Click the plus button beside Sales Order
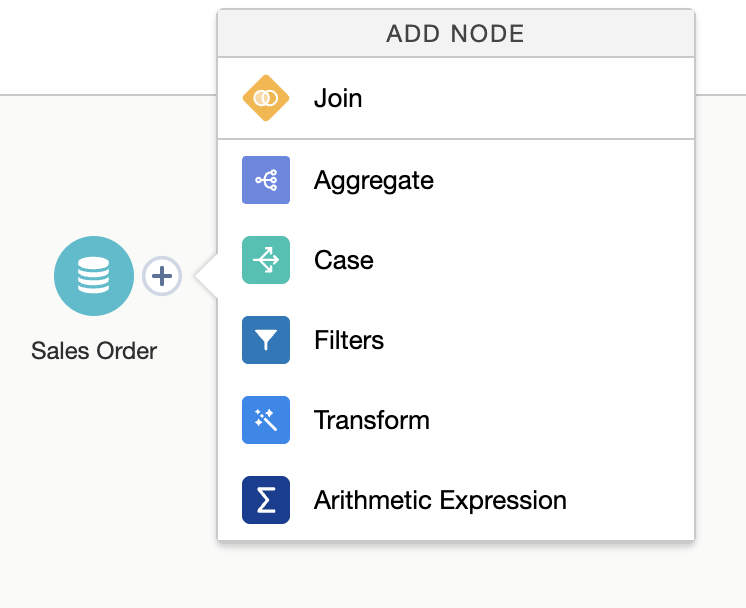Image resolution: width=746 pixels, height=608 pixels. coord(162,276)
